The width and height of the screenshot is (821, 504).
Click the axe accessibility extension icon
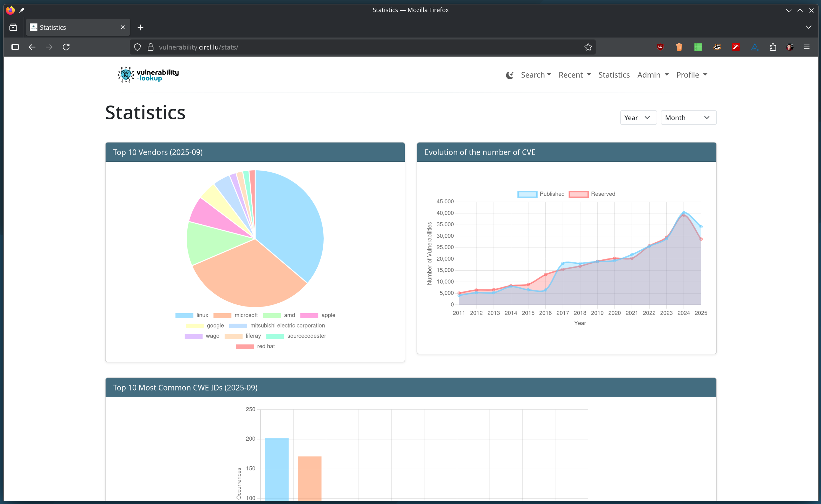pyautogui.click(x=755, y=47)
